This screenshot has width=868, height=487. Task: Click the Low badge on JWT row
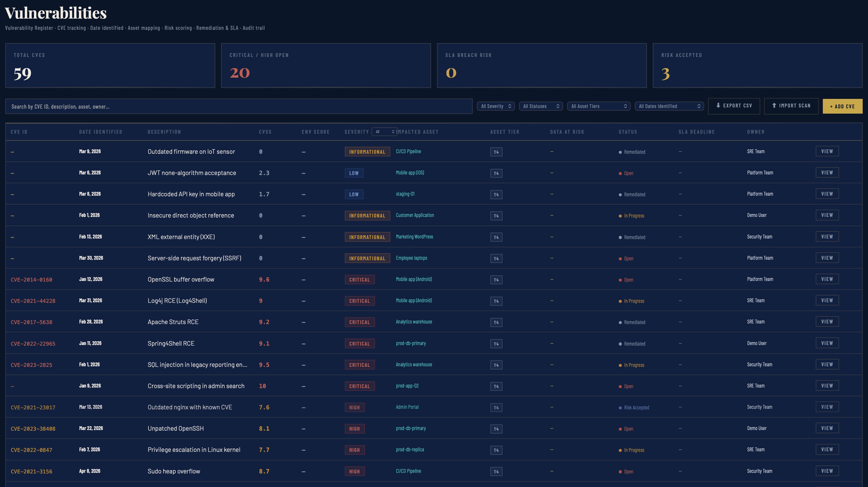tap(354, 173)
